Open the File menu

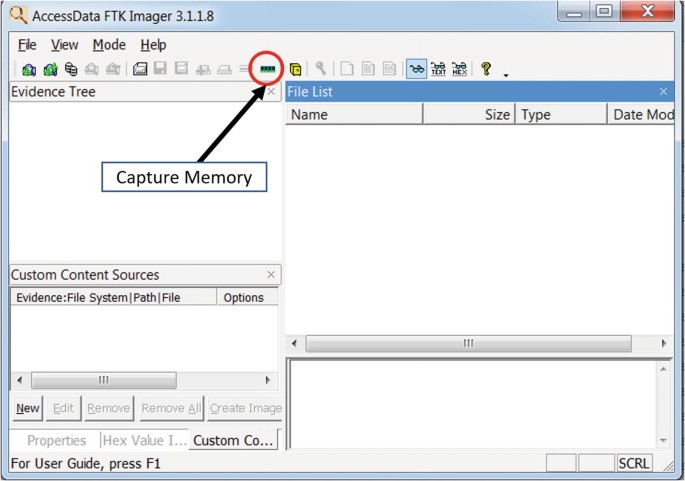pyautogui.click(x=27, y=45)
